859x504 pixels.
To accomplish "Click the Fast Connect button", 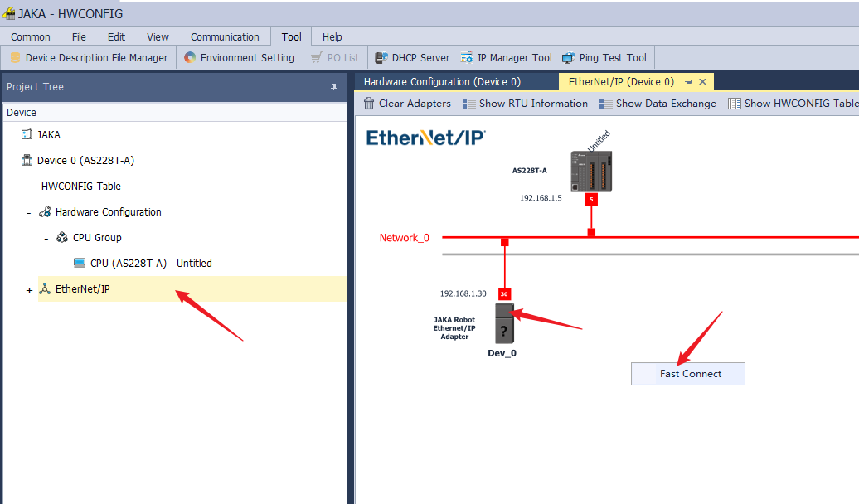I will pyautogui.click(x=688, y=374).
